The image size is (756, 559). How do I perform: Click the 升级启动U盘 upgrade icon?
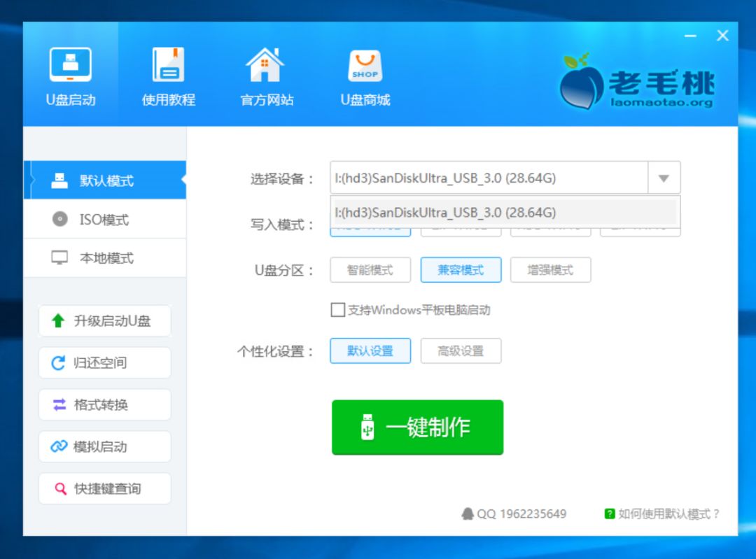(x=104, y=320)
